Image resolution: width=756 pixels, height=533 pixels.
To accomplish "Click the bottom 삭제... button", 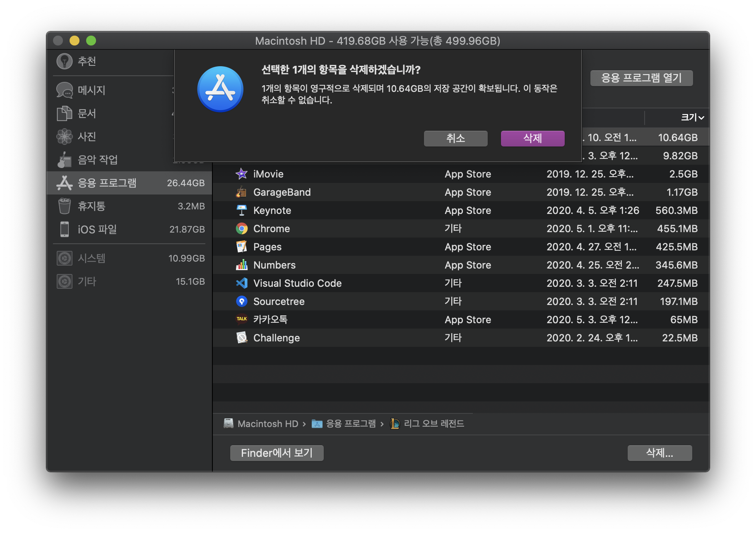I will [x=660, y=453].
